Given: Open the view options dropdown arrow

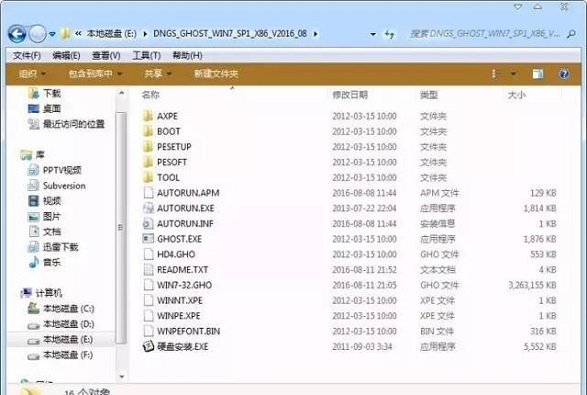Looking at the screenshot, I should click(x=514, y=74).
